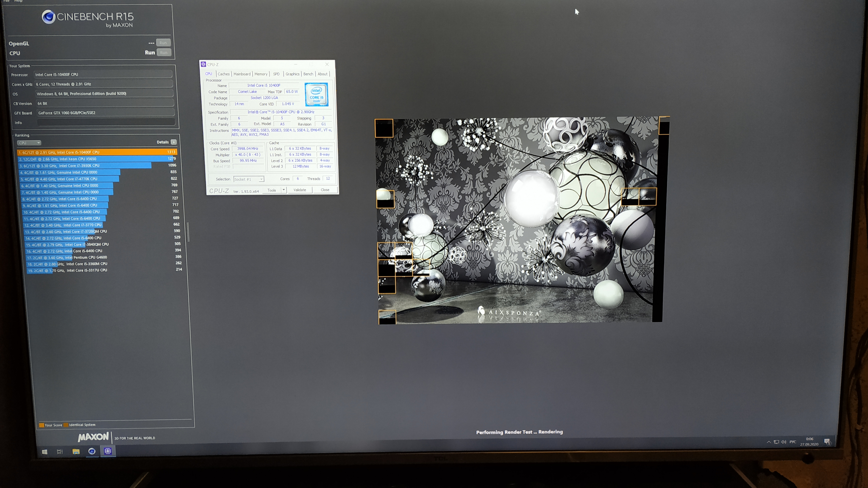The width and height of the screenshot is (868, 488).
Task: Select ranking row 18 Core i5-3360M
Action: [x=104, y=264]
